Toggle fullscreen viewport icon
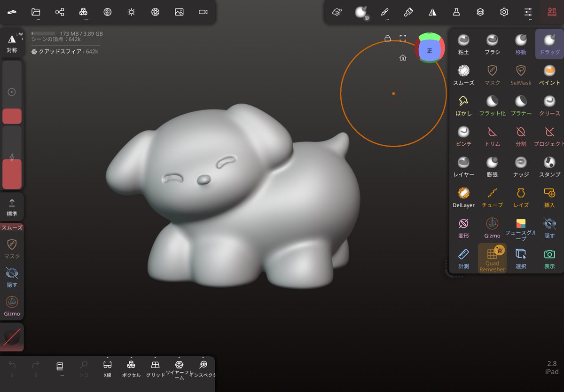 tap(403, 38)
